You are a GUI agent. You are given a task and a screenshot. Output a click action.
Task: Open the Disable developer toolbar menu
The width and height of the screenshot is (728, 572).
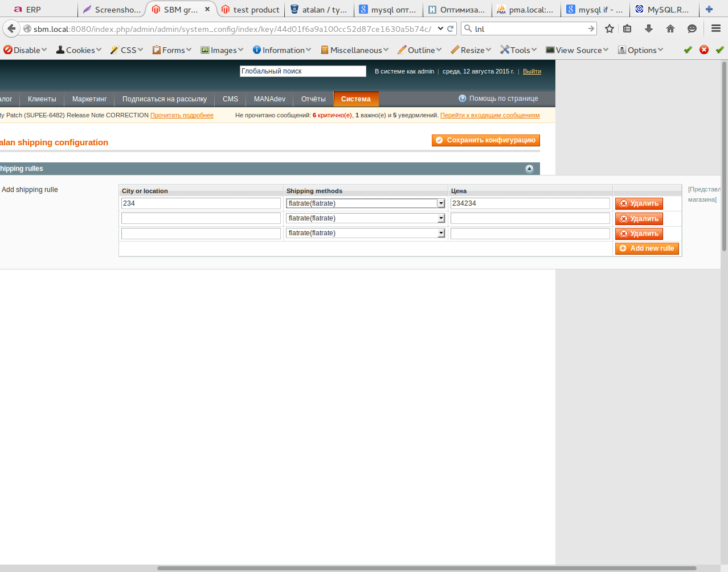[26, 50]
